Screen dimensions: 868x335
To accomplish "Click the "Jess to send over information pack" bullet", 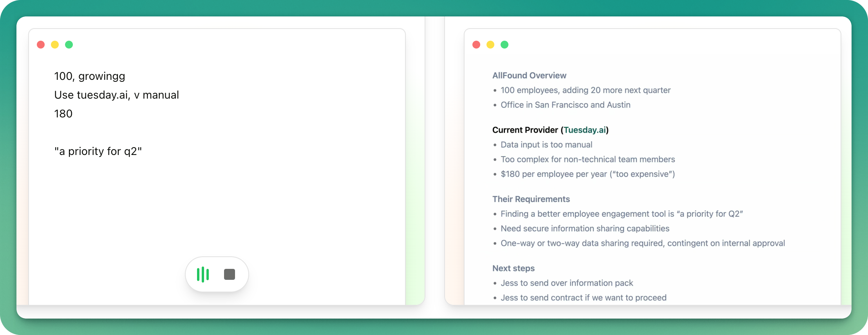I will pyautogui.click(x=567, y=283).
